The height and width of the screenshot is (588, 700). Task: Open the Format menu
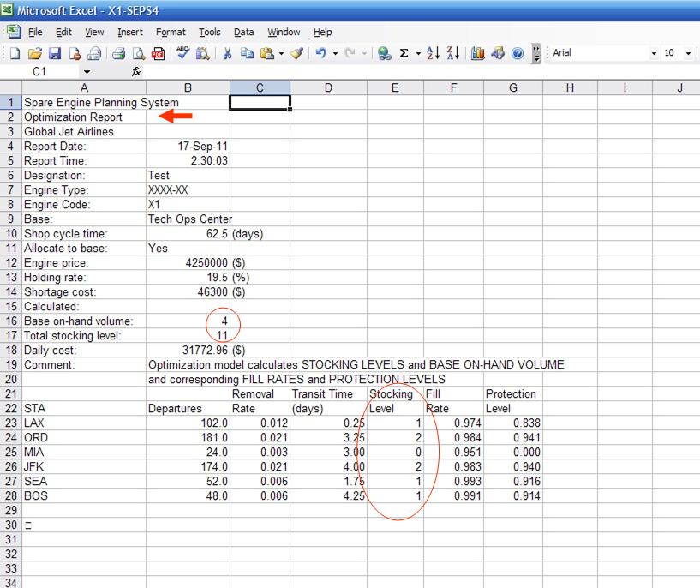171,33
